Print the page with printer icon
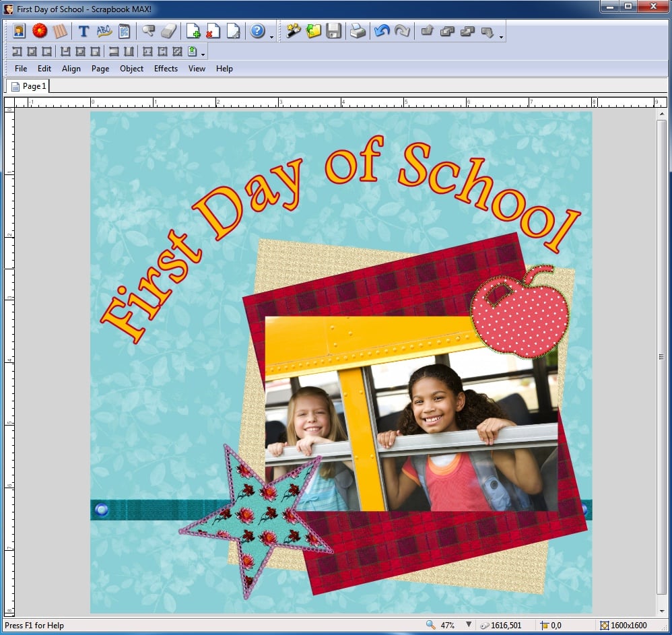Viewport: 672px width, 635px height. 358,31
